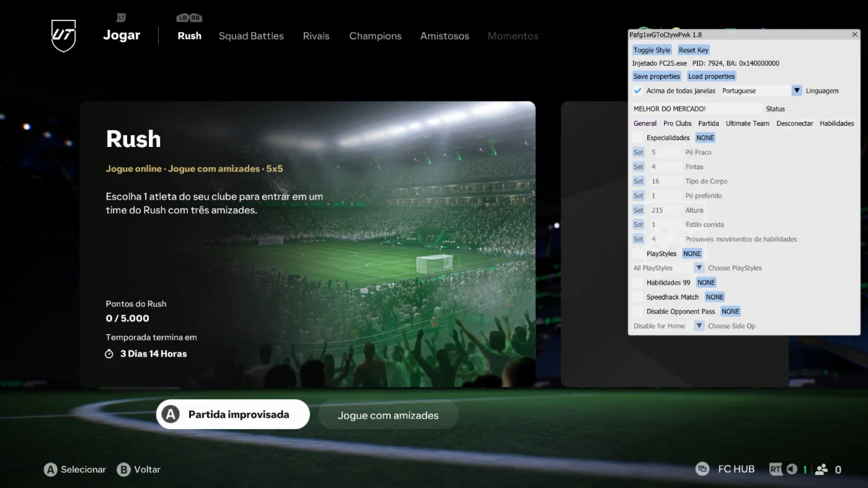
Task: Switch to the General tab
Action: tap(645, 123)
